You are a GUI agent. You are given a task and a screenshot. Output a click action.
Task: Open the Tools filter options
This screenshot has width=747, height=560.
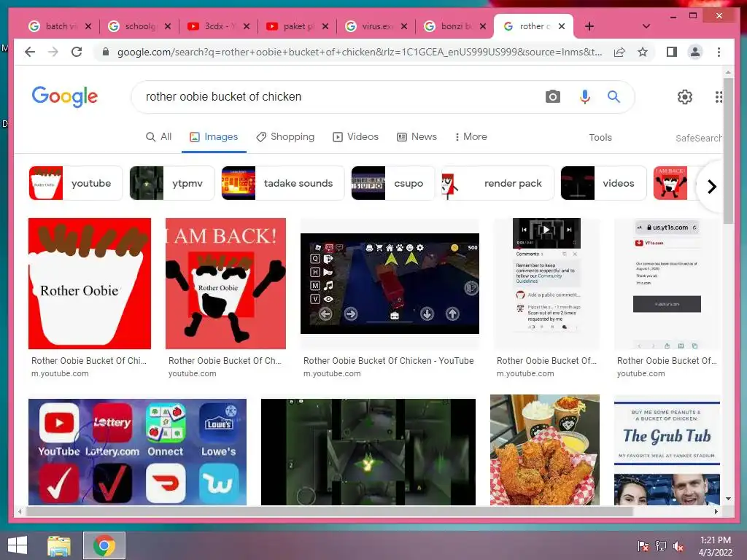[x=600, y=138]
